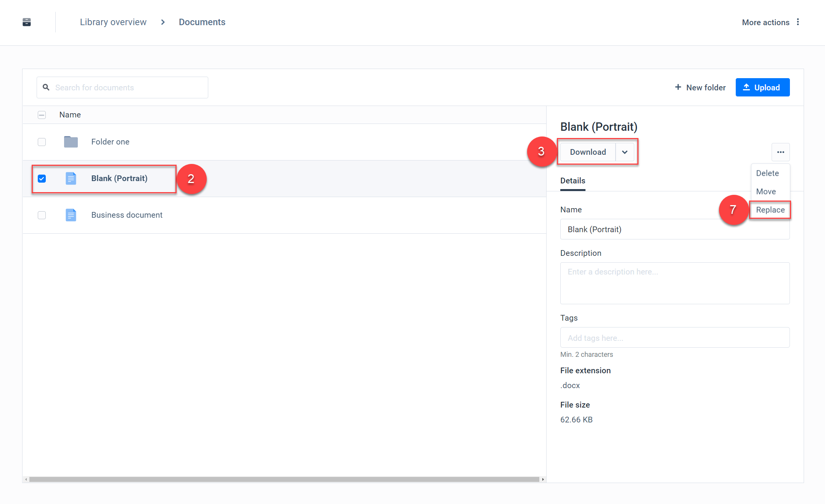Check the Folder one checkbox
This screenshot has height=504, width=825.
[42, 141]
